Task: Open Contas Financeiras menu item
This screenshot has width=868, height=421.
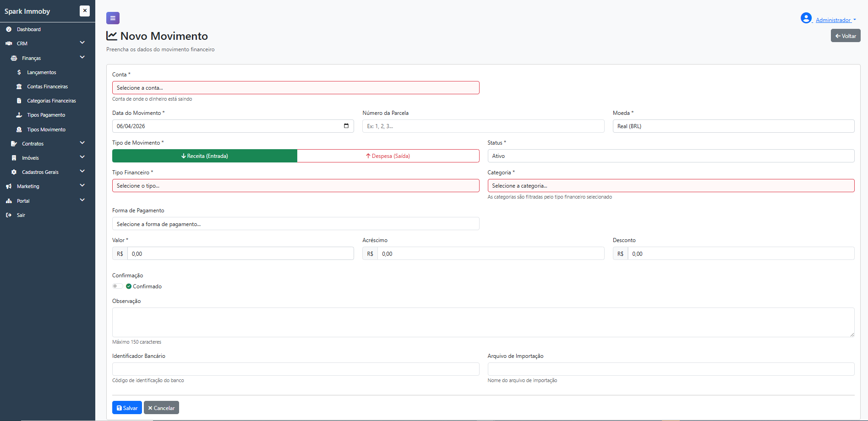Action: coord(48,86)
